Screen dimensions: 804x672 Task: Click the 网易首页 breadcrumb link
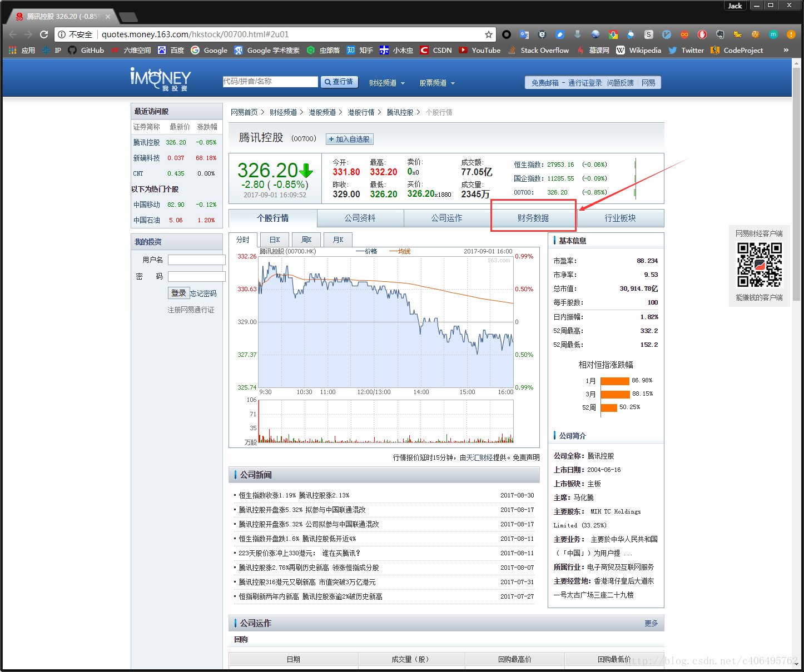pyautogui.click(x=244, y=112)
